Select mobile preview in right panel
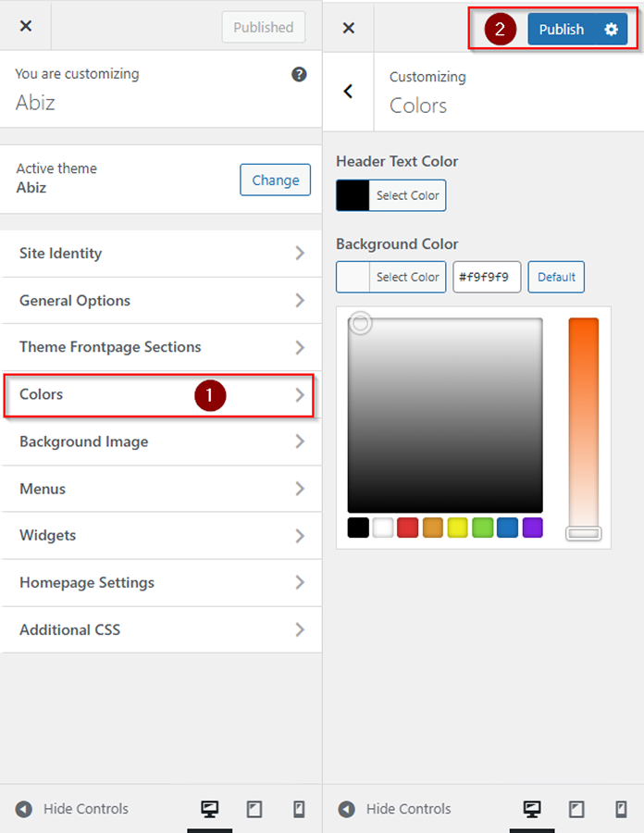Viewport: 644px width, 833px height. (621, 809)
